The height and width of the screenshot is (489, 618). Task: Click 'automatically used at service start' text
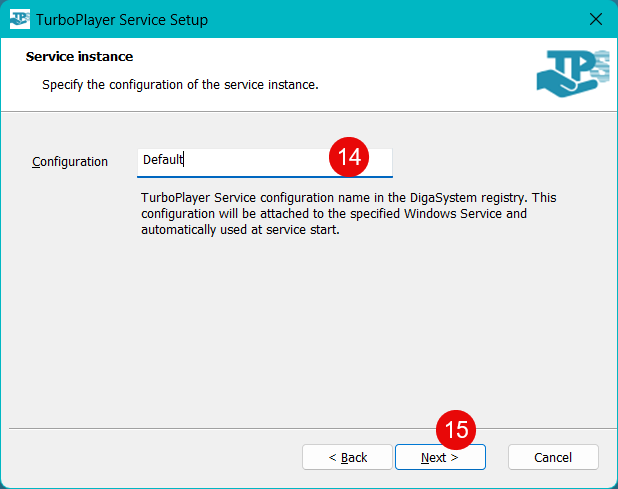point(241,230)
